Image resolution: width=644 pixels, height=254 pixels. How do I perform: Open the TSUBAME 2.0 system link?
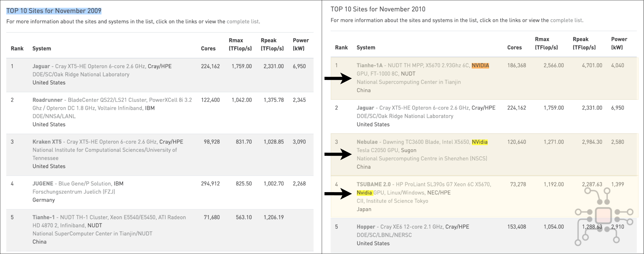(x=374, y=185)
